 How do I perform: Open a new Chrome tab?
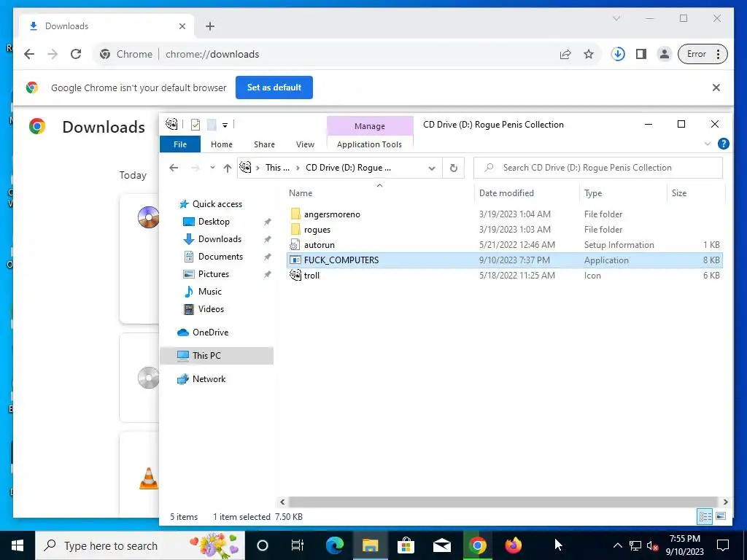210,26
